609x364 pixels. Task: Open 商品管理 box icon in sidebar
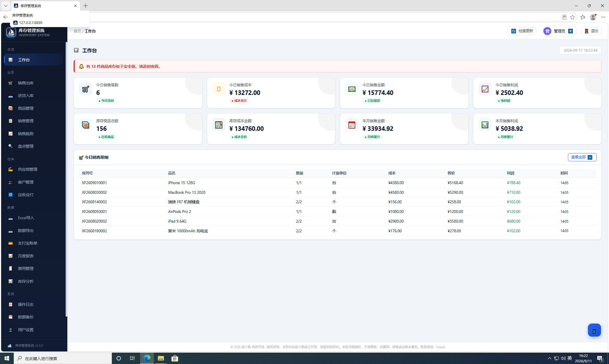pyautogui.click(x=33, y=108)
